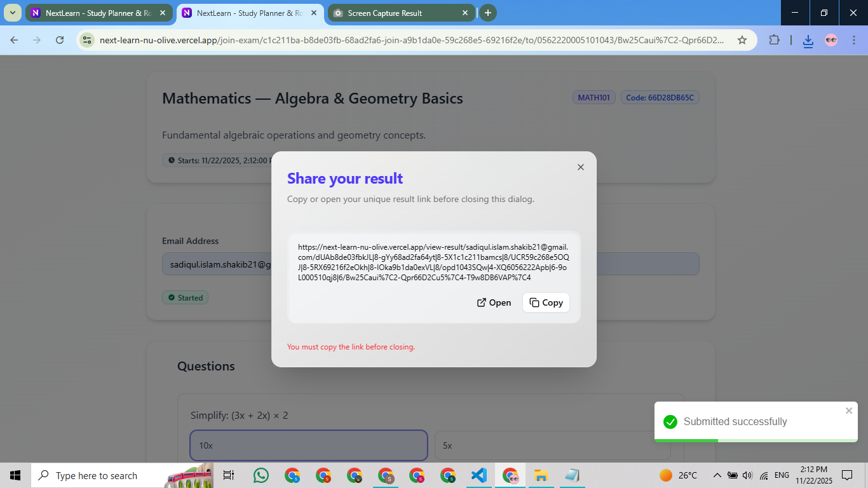Click the result URL text box

tap(433, 262)
